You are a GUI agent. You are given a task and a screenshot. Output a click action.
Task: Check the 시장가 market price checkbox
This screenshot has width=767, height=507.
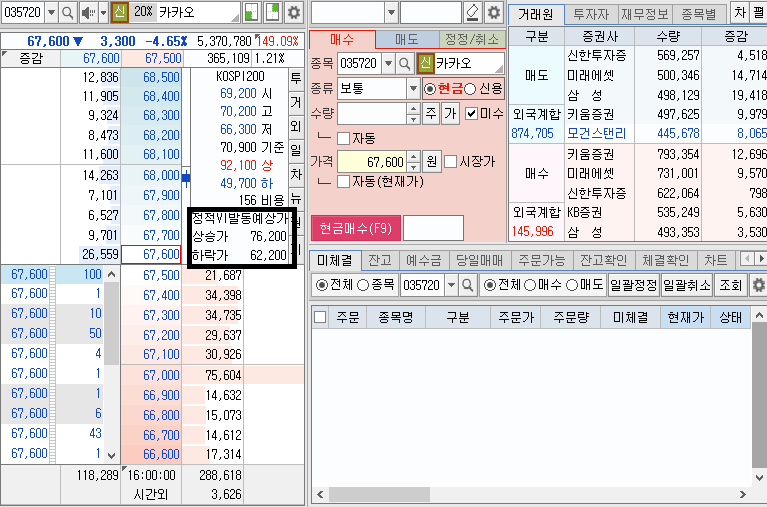[451, 161]
